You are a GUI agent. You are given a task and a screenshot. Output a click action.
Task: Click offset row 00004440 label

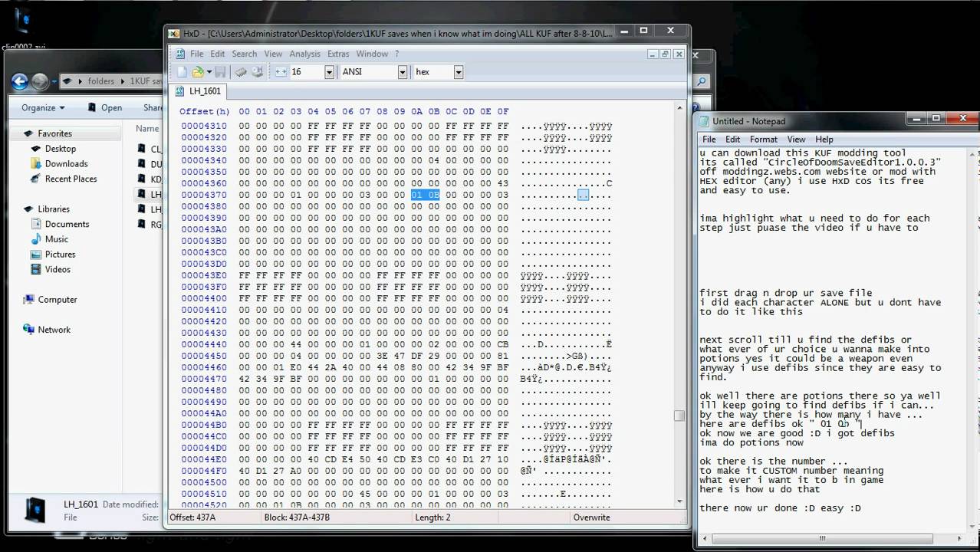(x=204, y=344)
